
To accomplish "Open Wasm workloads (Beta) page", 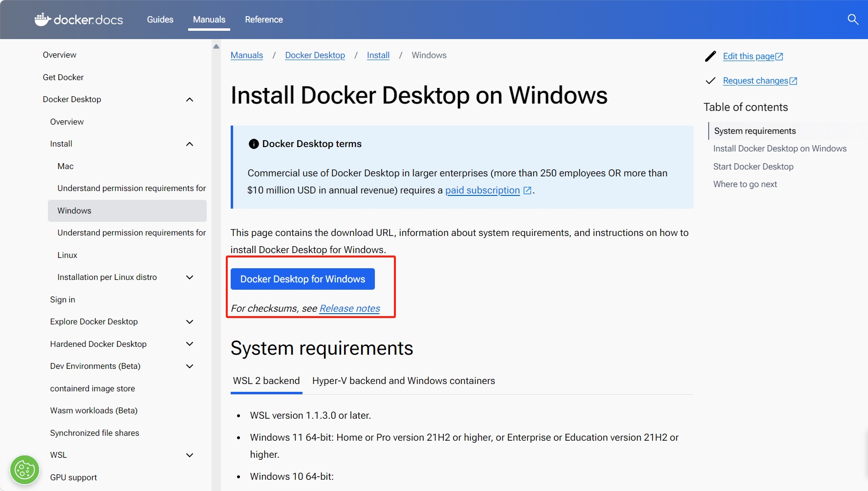I will click(94, 410).
